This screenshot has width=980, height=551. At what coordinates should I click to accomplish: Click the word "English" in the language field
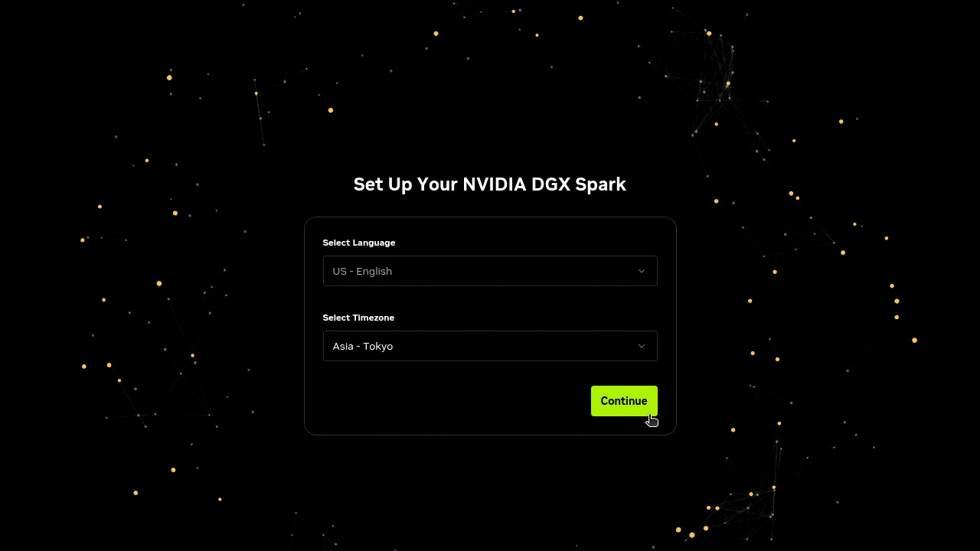tap(374, 271)
